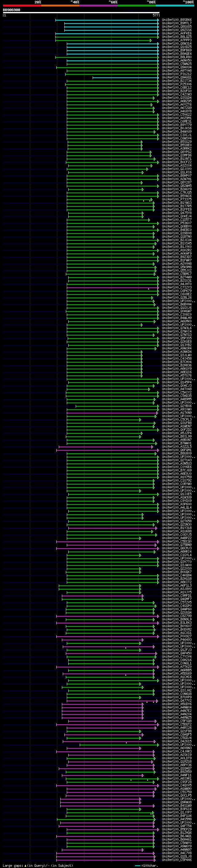Click the green ~80% identity legend bar

pos(137,6)
